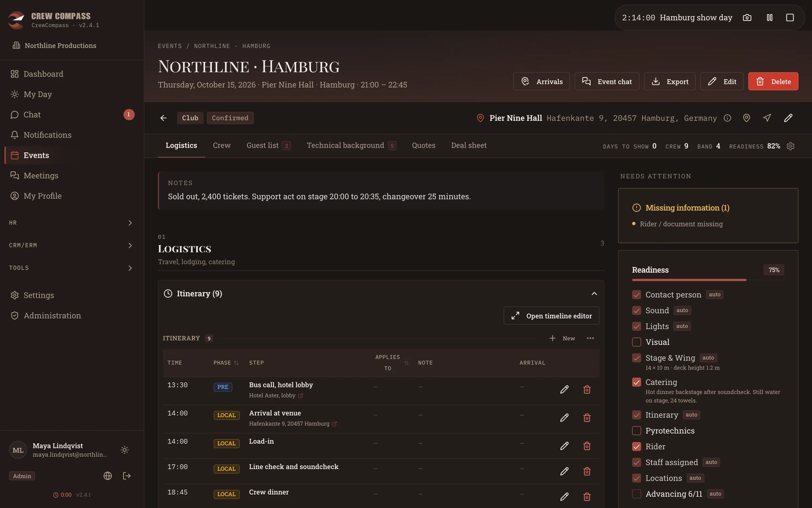The height and width of the screenshot is (508, 812).
Task: Sort itinerary by Phase column
Action: click(x=226, y=363)
